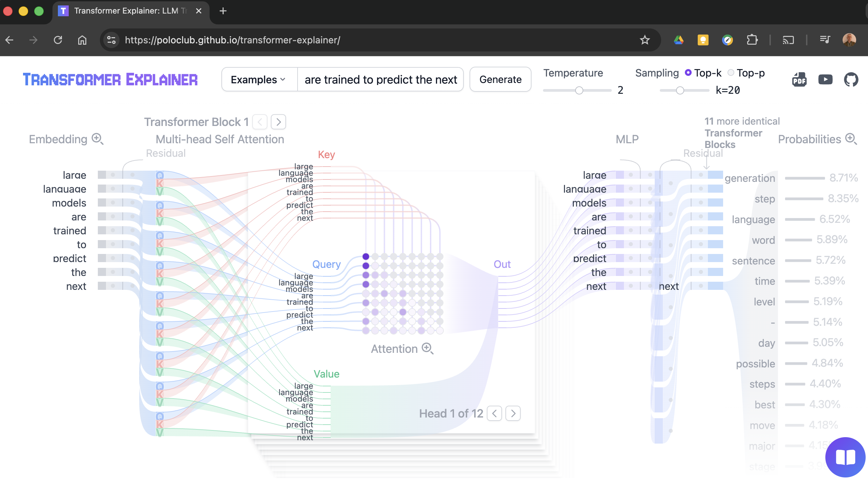Open the textbook icon button
This screenshot has height=491, width=868.
click(845, 457)
